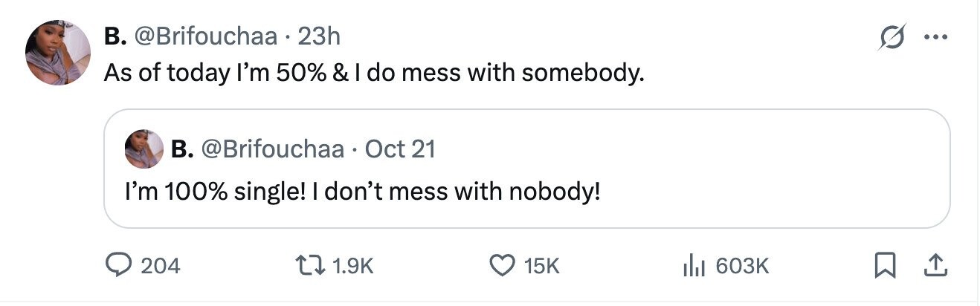Open the three-dot more options menu

click(936, 37)
